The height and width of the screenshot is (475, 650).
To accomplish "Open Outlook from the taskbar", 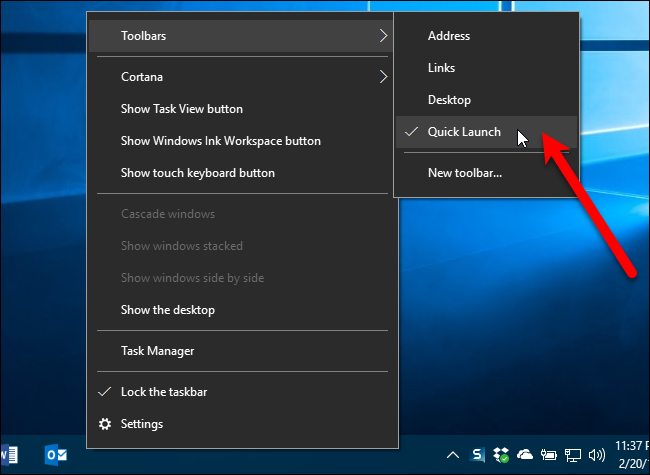I will 56,455.
